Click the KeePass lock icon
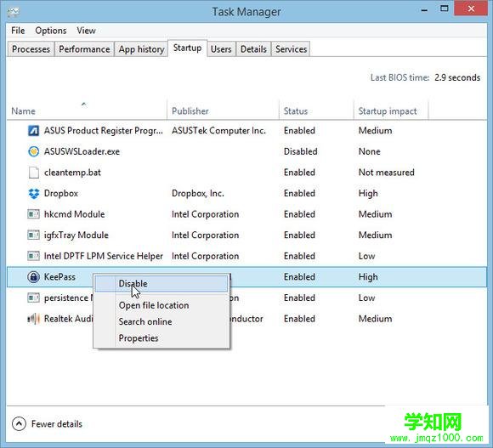 coord(33,277)
